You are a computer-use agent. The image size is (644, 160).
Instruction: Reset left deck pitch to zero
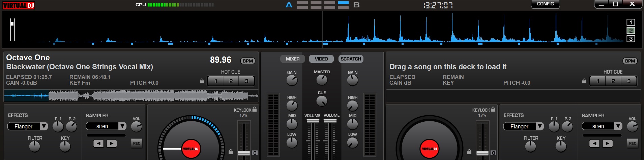tap(255, 153)
